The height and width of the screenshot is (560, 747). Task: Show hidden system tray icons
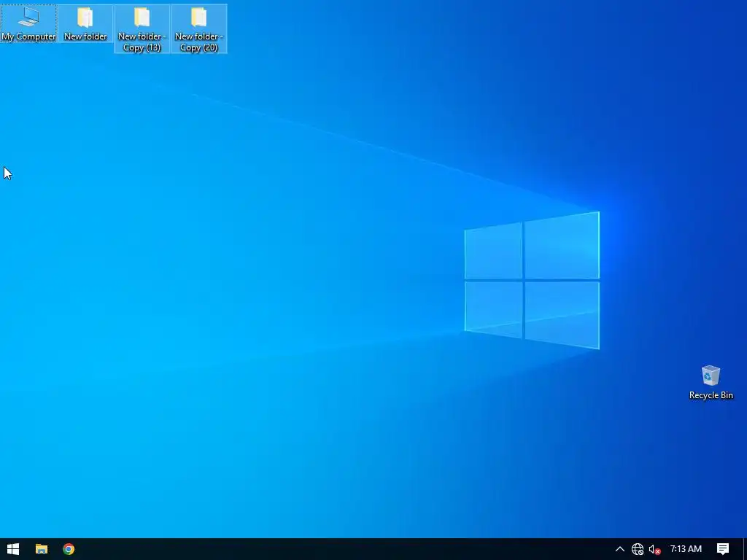(620, 549)
